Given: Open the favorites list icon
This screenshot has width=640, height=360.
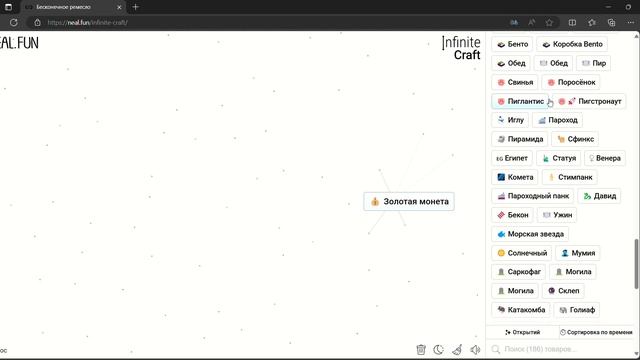Looking at the screenshot, I should point(592,22).
